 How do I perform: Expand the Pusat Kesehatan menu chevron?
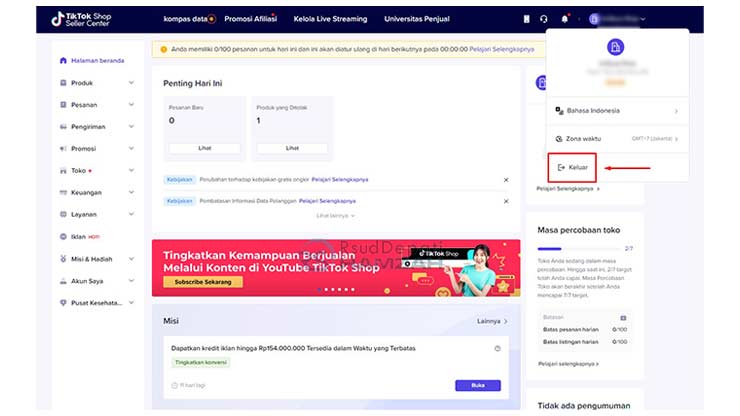pyautogui.click(x=131, y=303)
